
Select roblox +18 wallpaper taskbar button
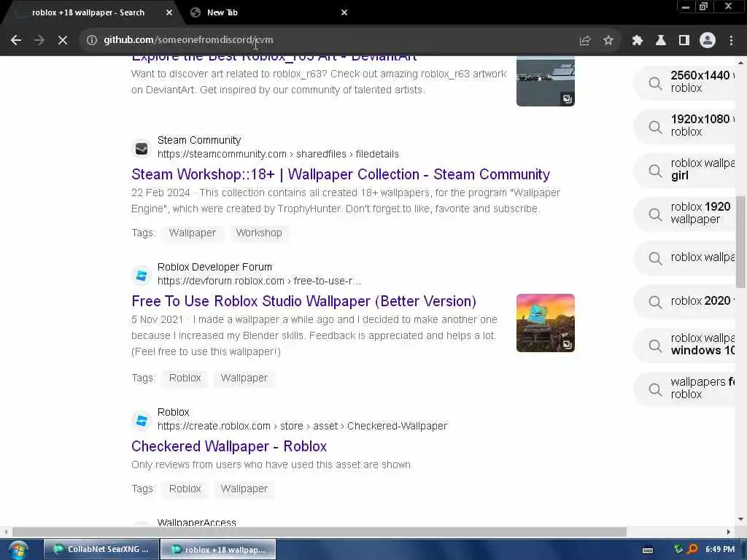click(x=218, y=550)
